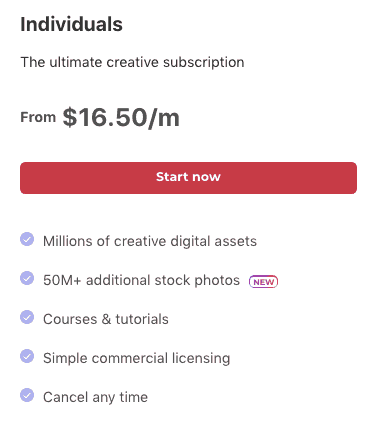The width and height of the screenshot is (375, 427).
Task: Click checkmark icon next to Courses & tutorials
Action: point(27,317)
